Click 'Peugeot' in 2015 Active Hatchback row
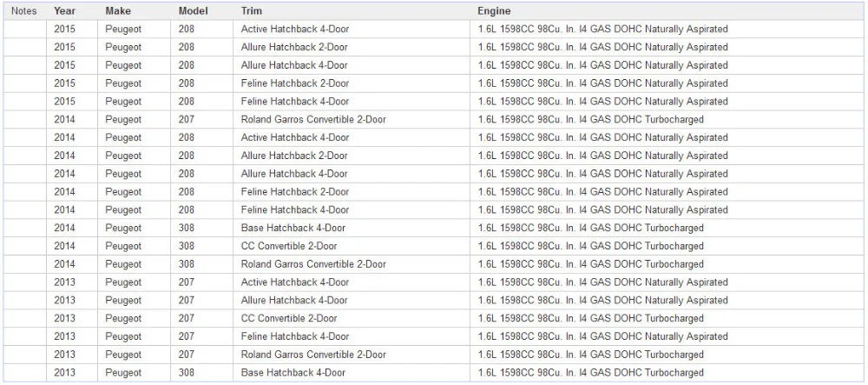The width and height of the screenshot is (868, 385). (123, 29)
